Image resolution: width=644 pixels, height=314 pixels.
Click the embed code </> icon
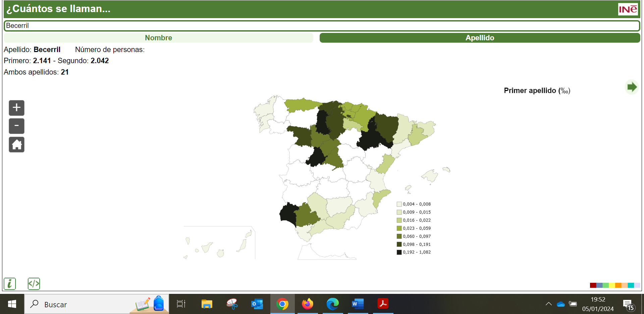tap(34, 284)
